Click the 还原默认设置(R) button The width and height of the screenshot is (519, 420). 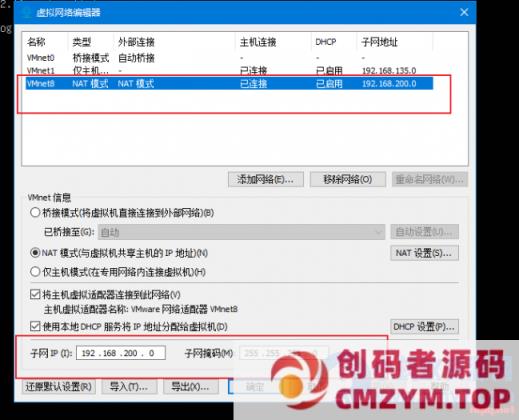[59, 387]
